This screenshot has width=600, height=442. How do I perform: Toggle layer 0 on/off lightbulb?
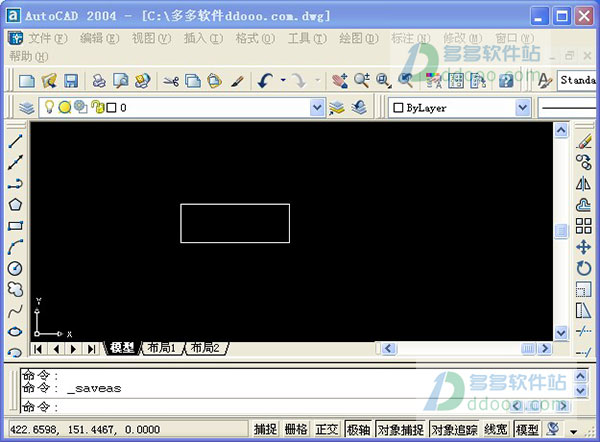coord(49,107)
